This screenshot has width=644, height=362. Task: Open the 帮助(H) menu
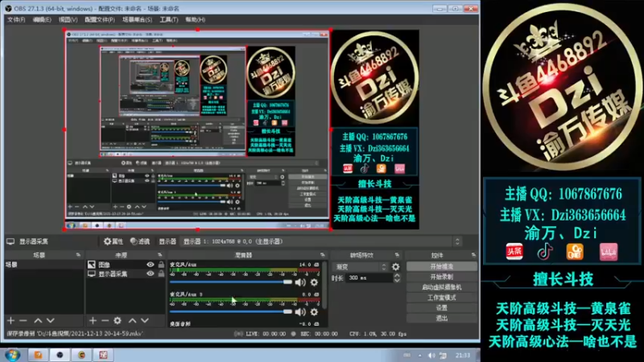click(195, 19)
